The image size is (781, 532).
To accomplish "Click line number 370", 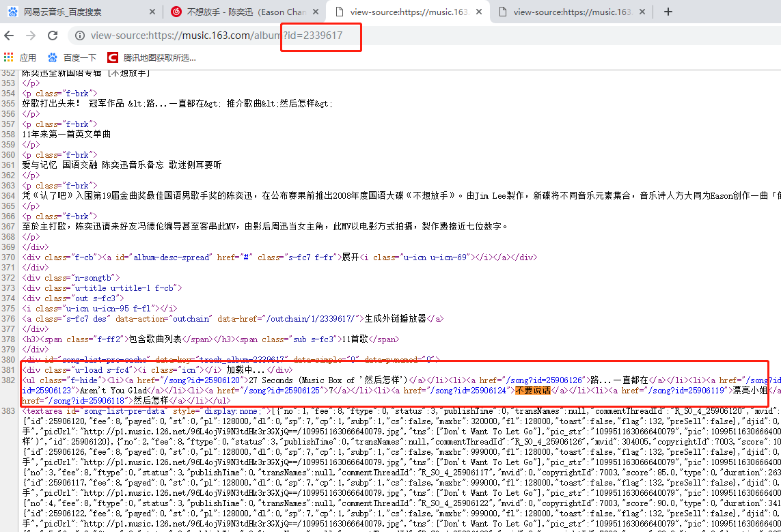I will pos(8,257).
